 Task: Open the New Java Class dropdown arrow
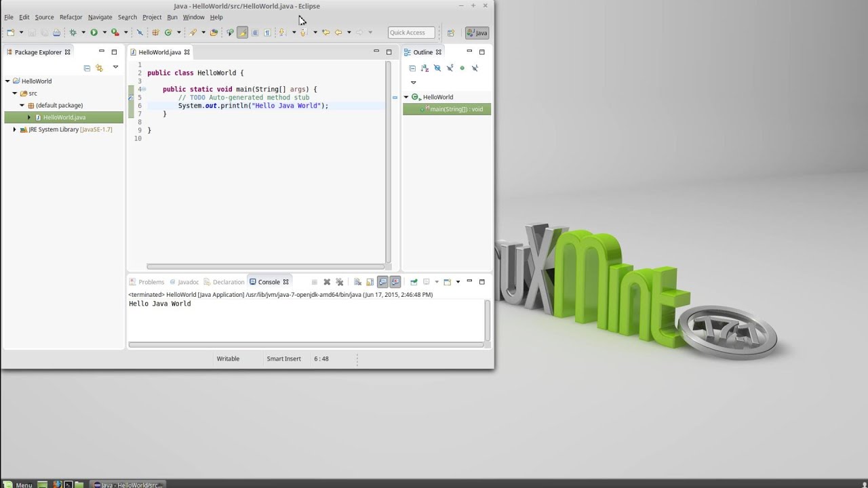(178, 33)
